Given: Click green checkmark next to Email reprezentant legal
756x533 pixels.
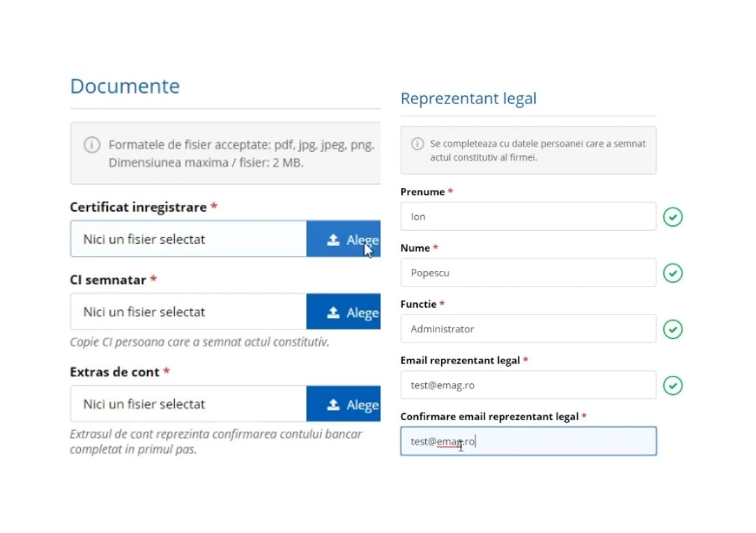Looking at the screenshot, I should coord(672,385).
